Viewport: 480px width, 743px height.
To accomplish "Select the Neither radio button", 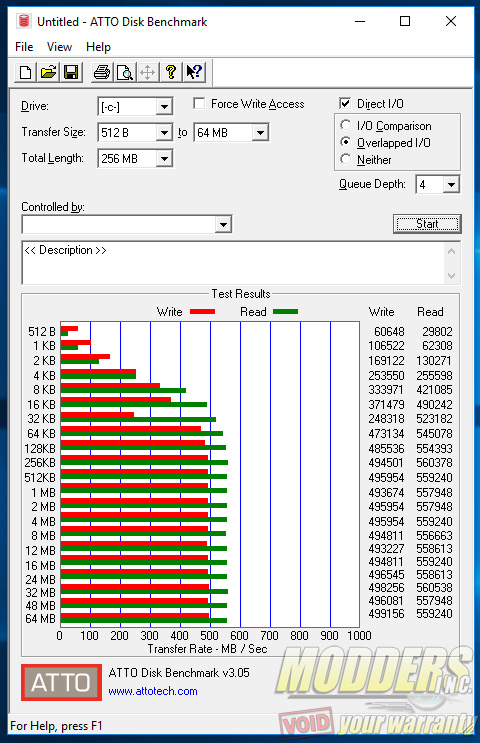I will point(345,159).
